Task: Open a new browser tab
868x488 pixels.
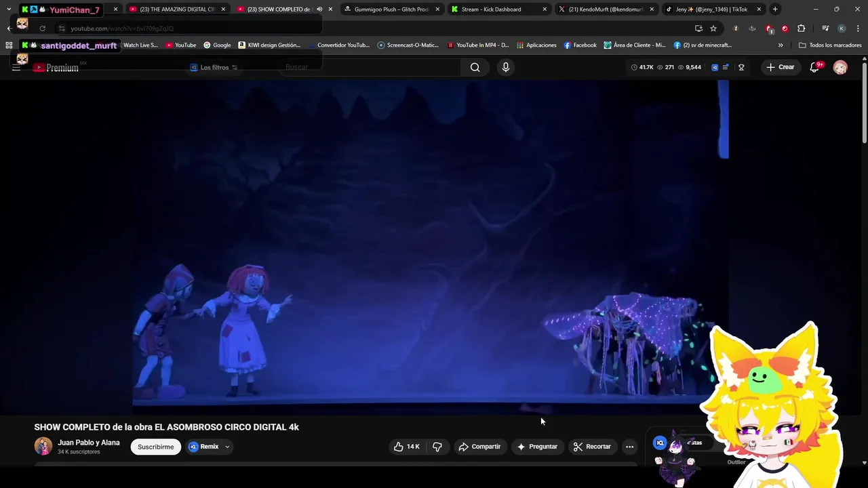Action: [x=775, y=9]
